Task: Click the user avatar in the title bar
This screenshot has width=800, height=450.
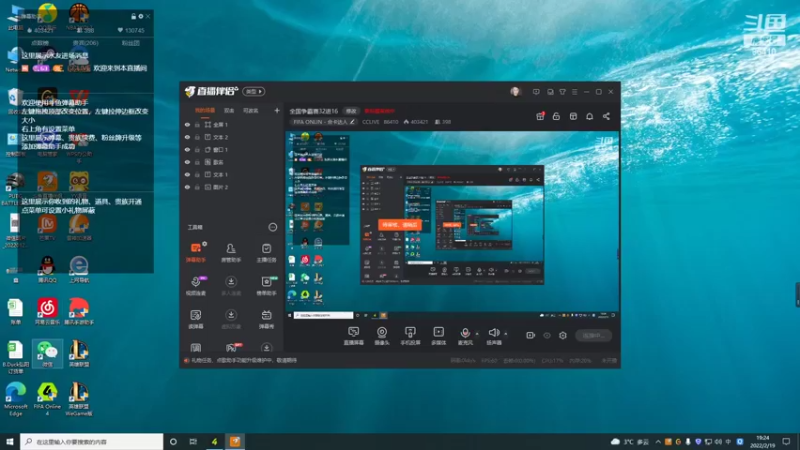Action: (515, 92)
